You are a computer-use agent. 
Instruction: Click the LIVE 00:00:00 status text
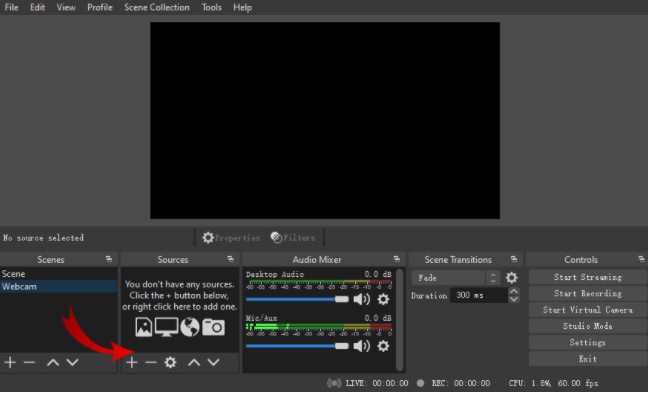click(377, 383)
